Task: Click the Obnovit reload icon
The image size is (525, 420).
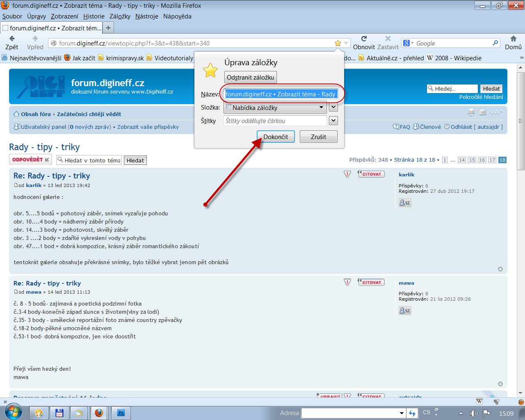Action: click(364, 39)
